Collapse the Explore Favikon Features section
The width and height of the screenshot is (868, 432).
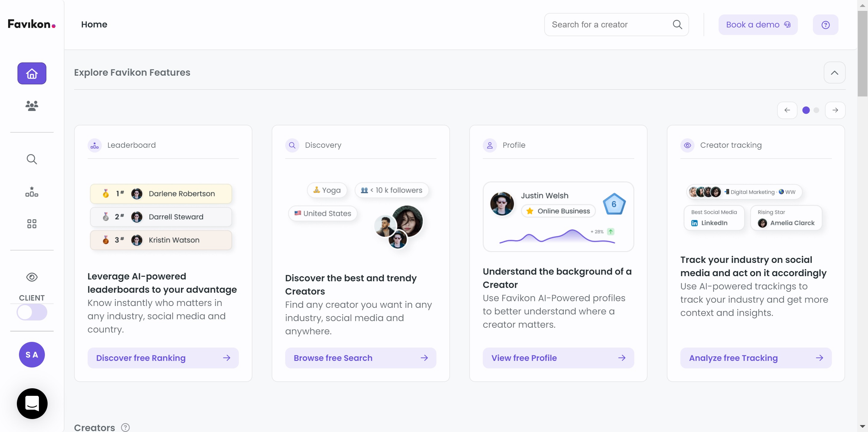pyautogui.click(x=834, y=73)
